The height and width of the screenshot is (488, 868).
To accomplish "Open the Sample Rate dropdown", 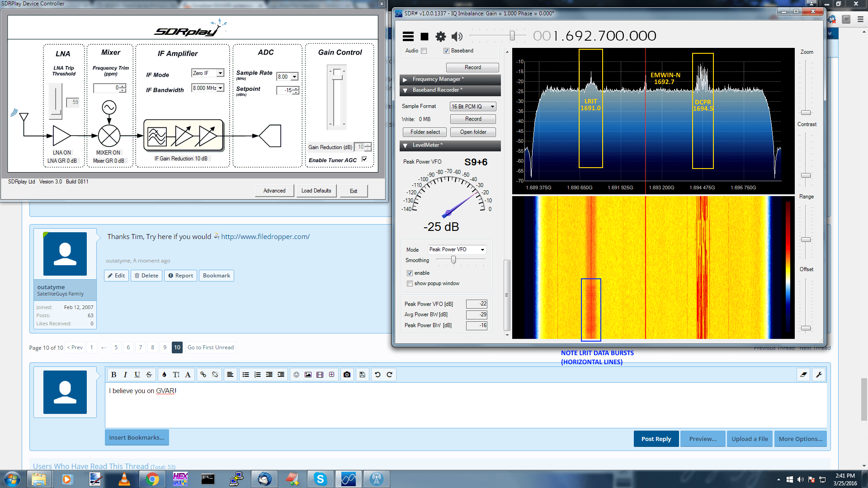I will pyautogui.click(x=294, y=77).
